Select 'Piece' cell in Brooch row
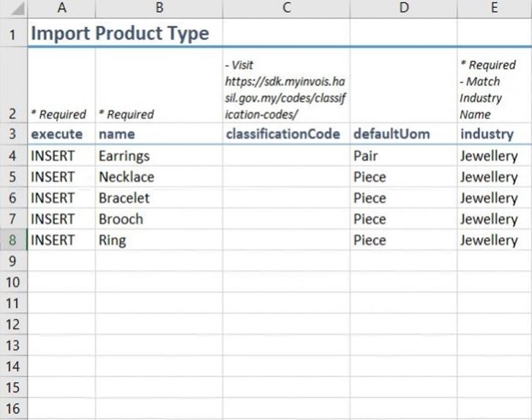The width and height of the screenshot is (532, 420). pos(403,219)
